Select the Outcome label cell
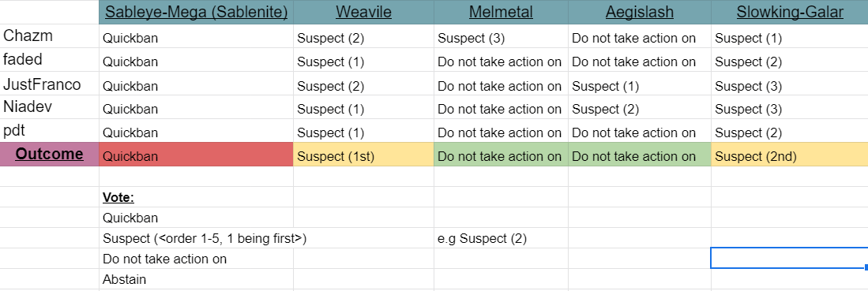This screenshot has height=291, width=868. point(49,155)
